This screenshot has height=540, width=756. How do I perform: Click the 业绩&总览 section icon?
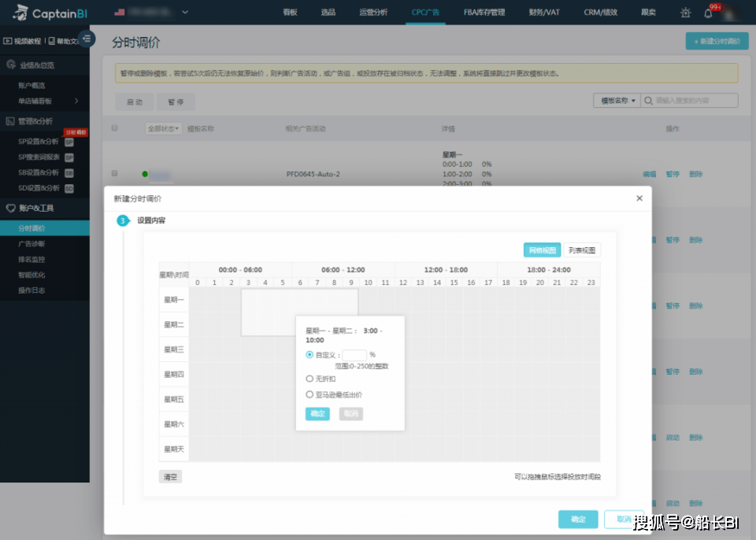tap(10, 65)
